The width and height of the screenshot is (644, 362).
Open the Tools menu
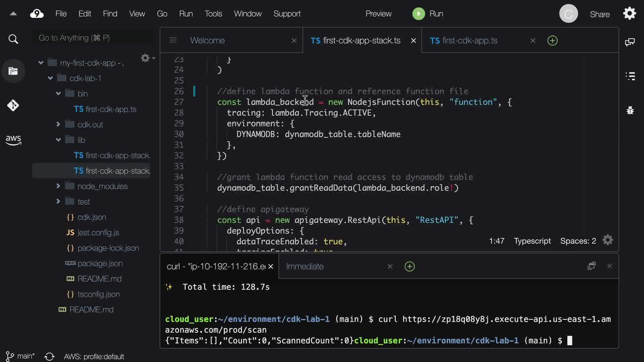(x=213, y=14)
